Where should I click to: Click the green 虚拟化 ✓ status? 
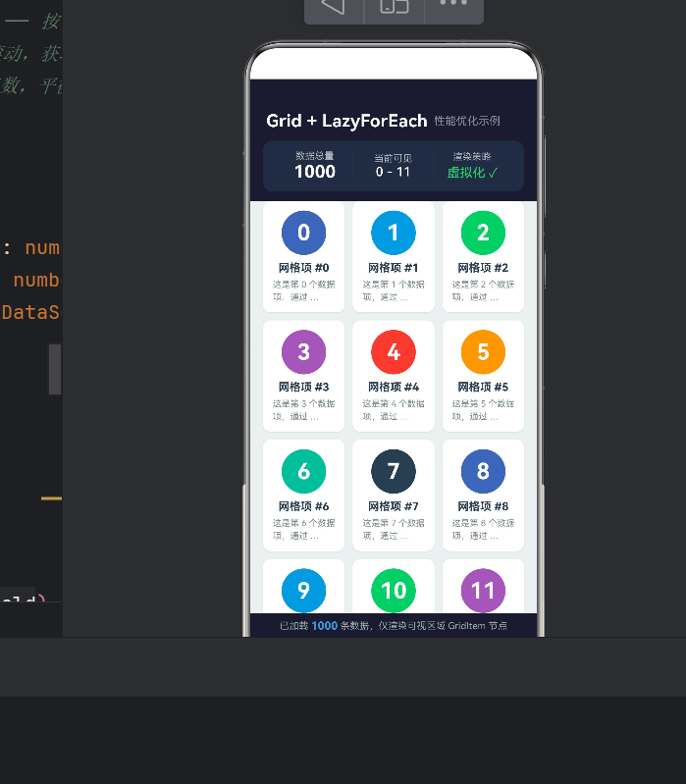tap(472, 173)
